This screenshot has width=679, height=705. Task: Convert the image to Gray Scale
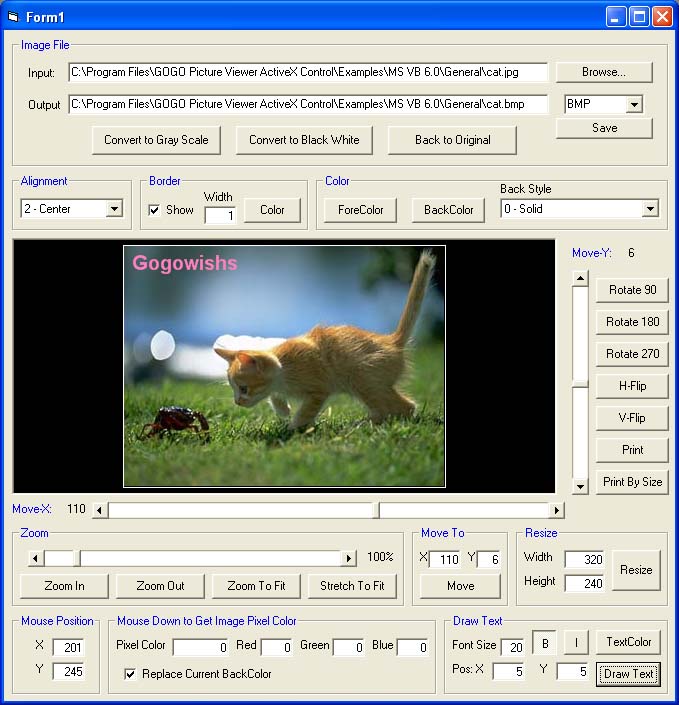pyautogui.click(x=156, y=140)
